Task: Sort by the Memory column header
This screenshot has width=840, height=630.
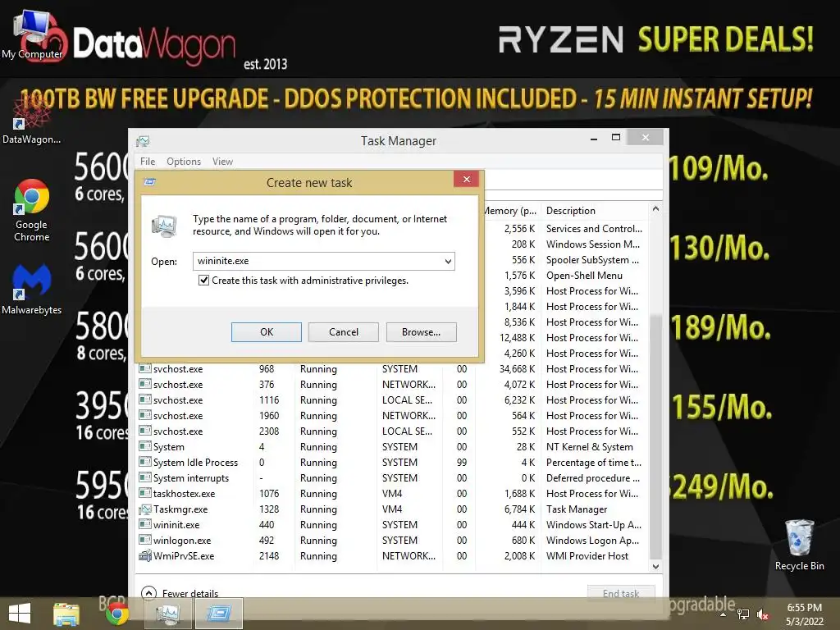Action: pos(510,211)
